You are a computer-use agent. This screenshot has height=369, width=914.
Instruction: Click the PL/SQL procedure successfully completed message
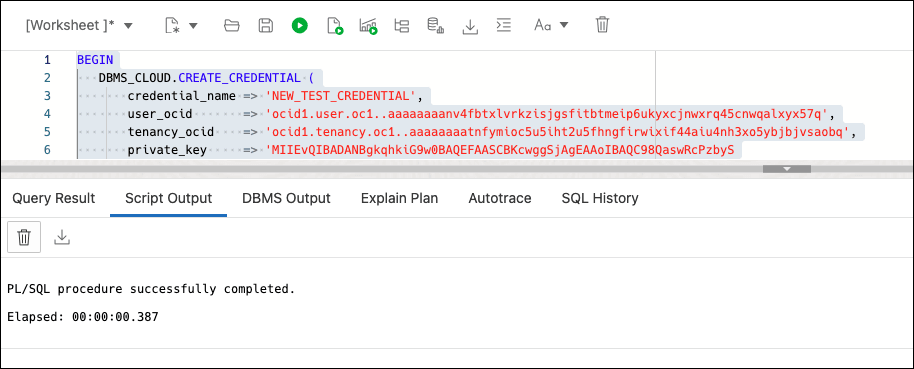tap(151, 289)
